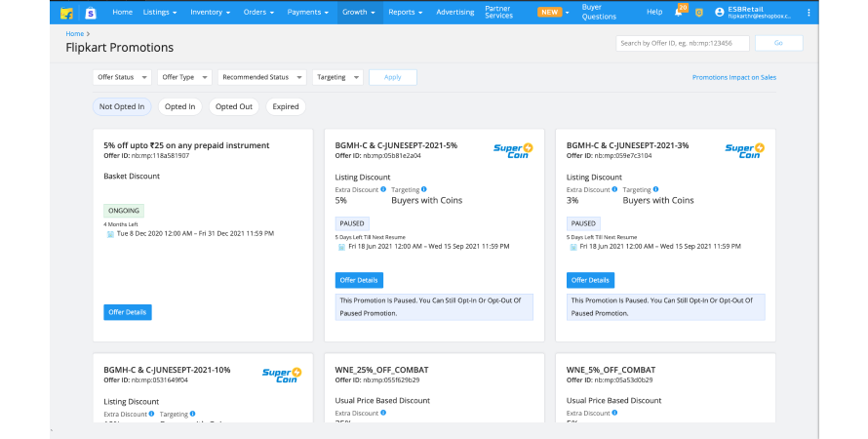
Task: Expand the Payments menu
Action: (308, 12)
